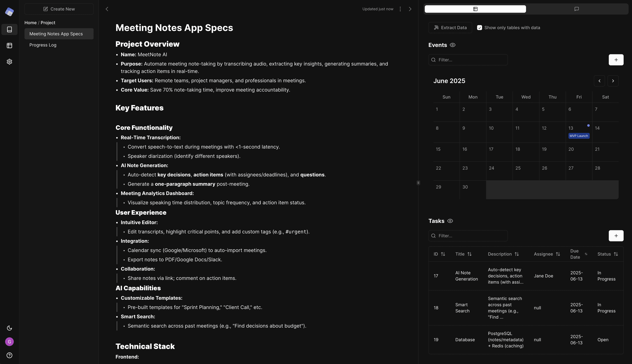Open the help question mark icon
This screenshot has width=632, height=364.
[x=10, y=355]
